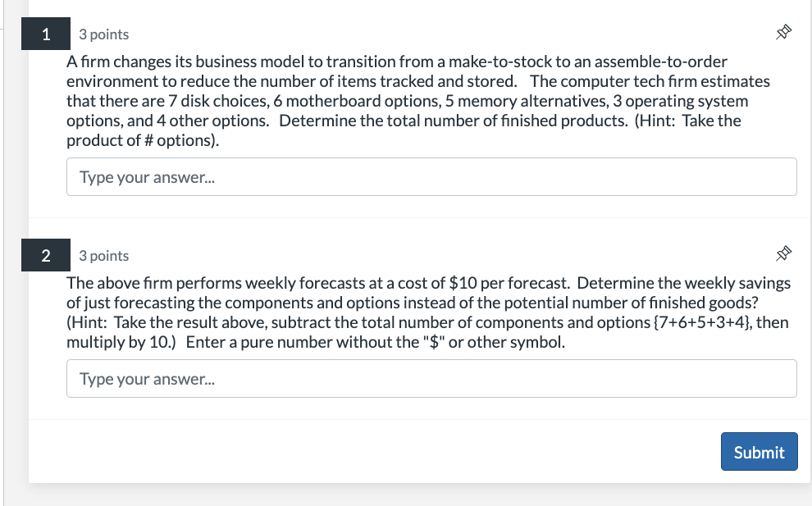This screenshot has height=506, width=812.
Task: Click the '3 points' label of question 2
Action: click(103, 256)
